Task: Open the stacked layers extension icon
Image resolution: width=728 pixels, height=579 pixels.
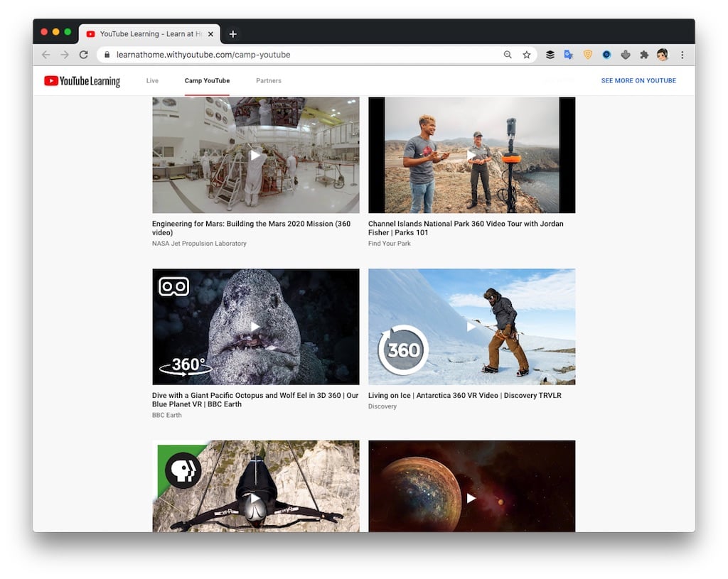Action: [550, 55]
